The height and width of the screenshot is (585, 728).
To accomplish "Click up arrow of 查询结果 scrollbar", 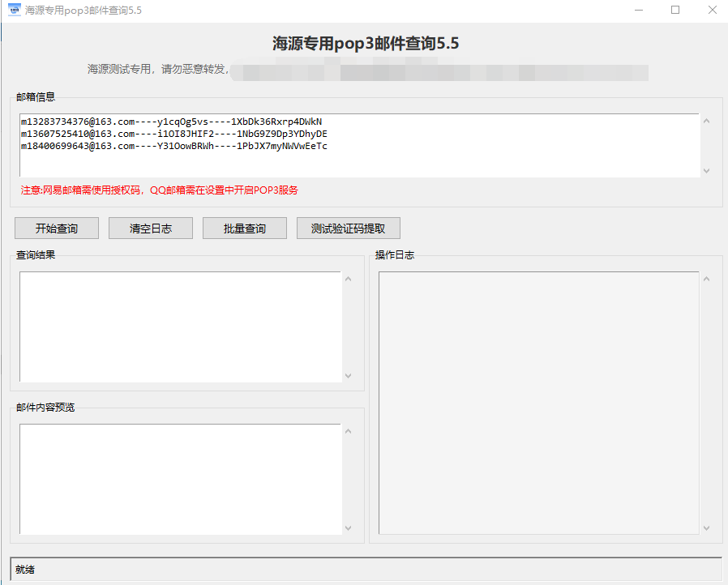I will [x=349, y=280].
